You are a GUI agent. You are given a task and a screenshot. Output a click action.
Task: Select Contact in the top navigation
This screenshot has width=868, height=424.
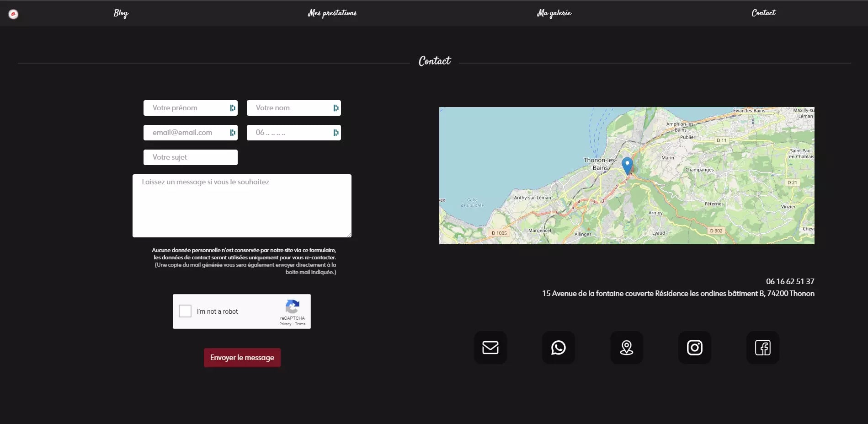point(763,13)
